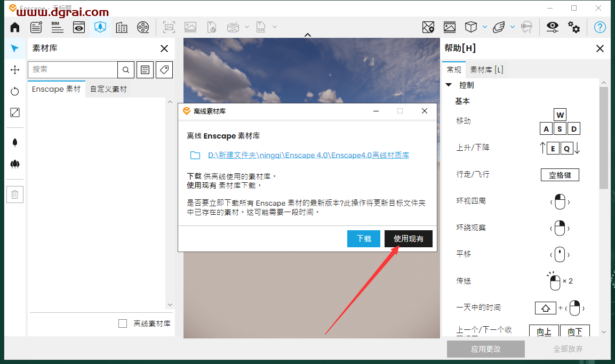Close the 离线素材库 dialog
Screen dimensions: 615x364
click(425, 111)
